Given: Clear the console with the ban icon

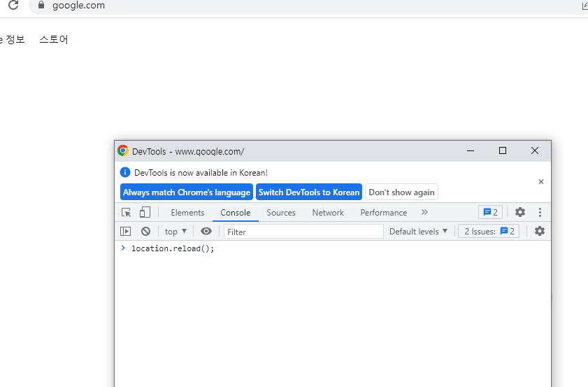Looking at the screenshot, I should pyautogui.click(x=146, y=231).
